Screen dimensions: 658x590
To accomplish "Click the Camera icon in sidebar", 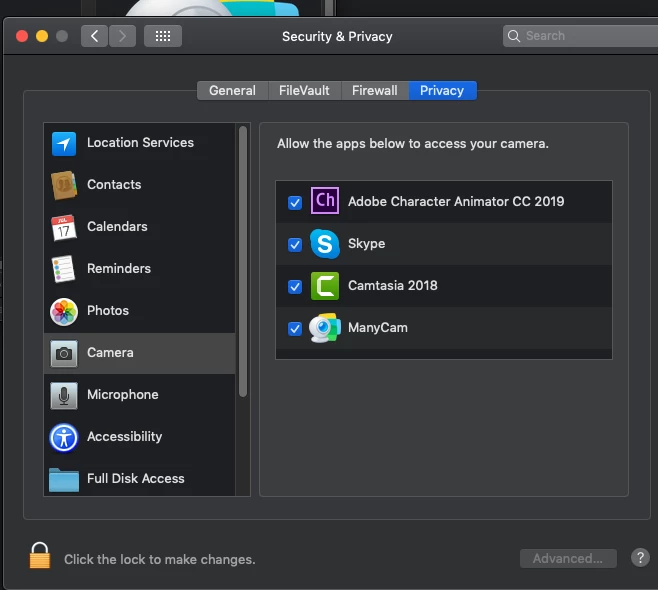I will click(x=64, y=353).
